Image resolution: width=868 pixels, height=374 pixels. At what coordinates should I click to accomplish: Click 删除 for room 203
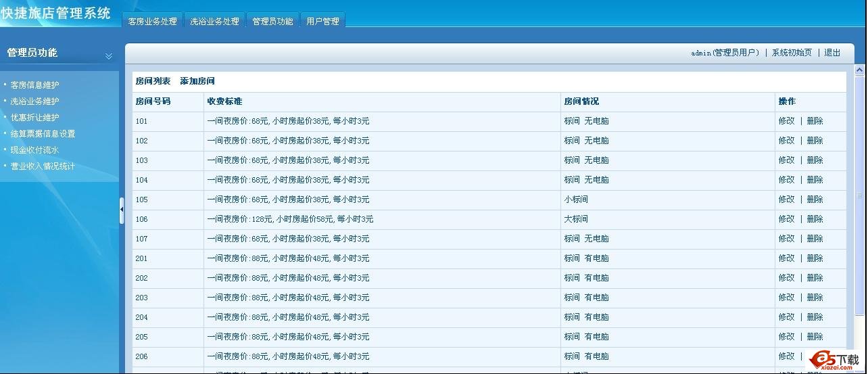pos(815,298)
